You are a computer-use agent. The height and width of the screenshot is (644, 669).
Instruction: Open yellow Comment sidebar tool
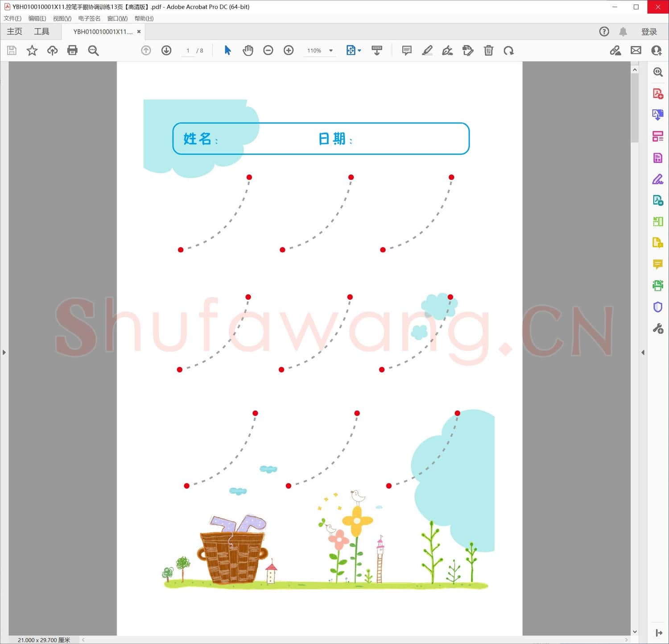[x=658, y=264]
